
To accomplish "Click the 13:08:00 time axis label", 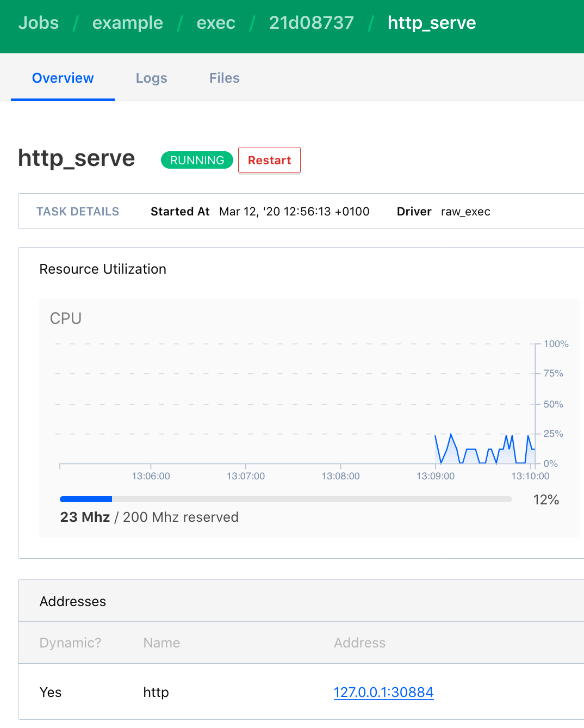I will (x=340, y=476).
